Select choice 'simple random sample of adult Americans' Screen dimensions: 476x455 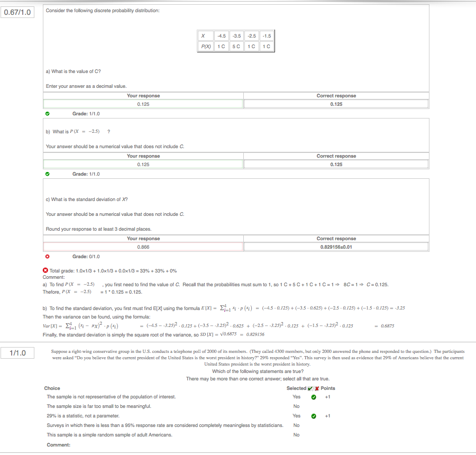tap(109, 435)
